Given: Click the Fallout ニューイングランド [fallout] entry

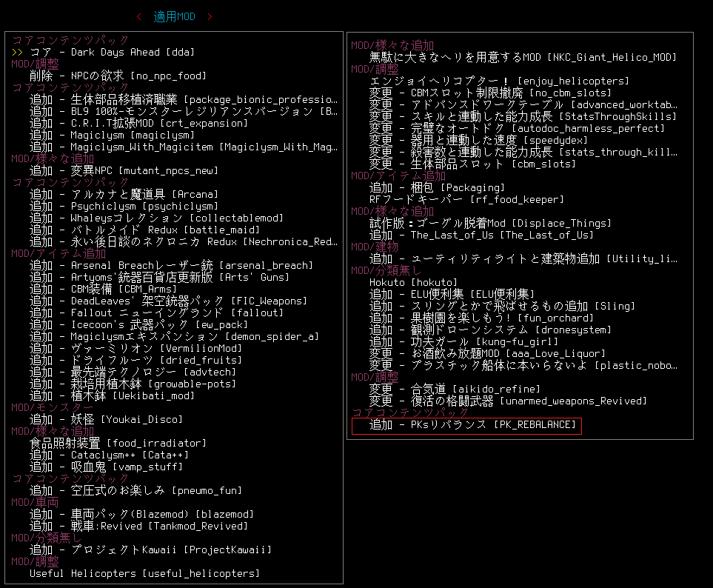Looking at the screenshot, I should tap(156, 313).
